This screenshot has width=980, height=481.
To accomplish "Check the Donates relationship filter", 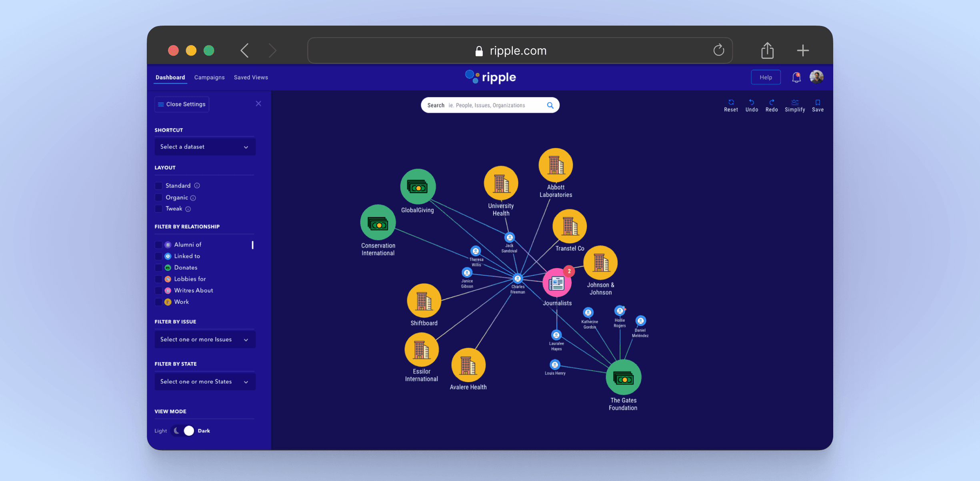I will pyautogui.click(x=158, y=267).
